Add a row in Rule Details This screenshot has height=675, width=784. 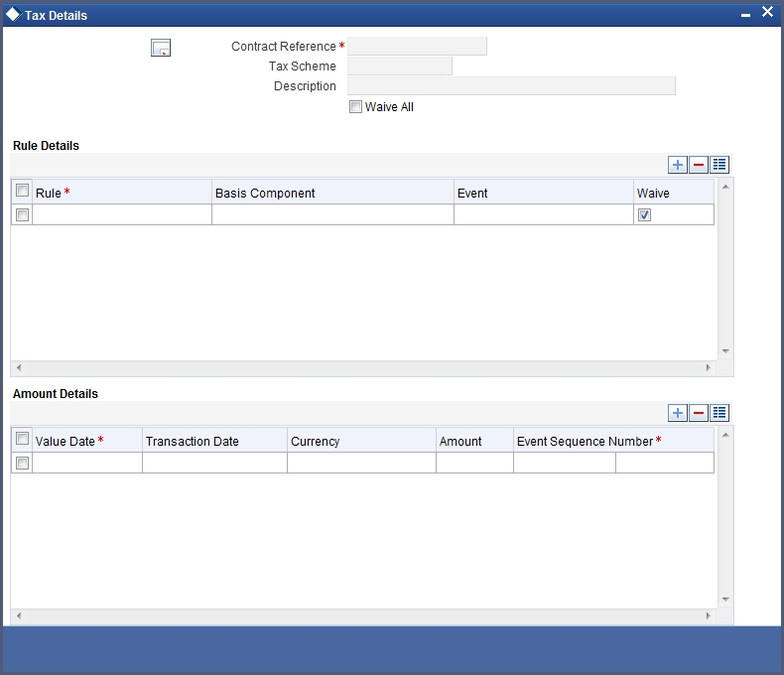(678, 165)
